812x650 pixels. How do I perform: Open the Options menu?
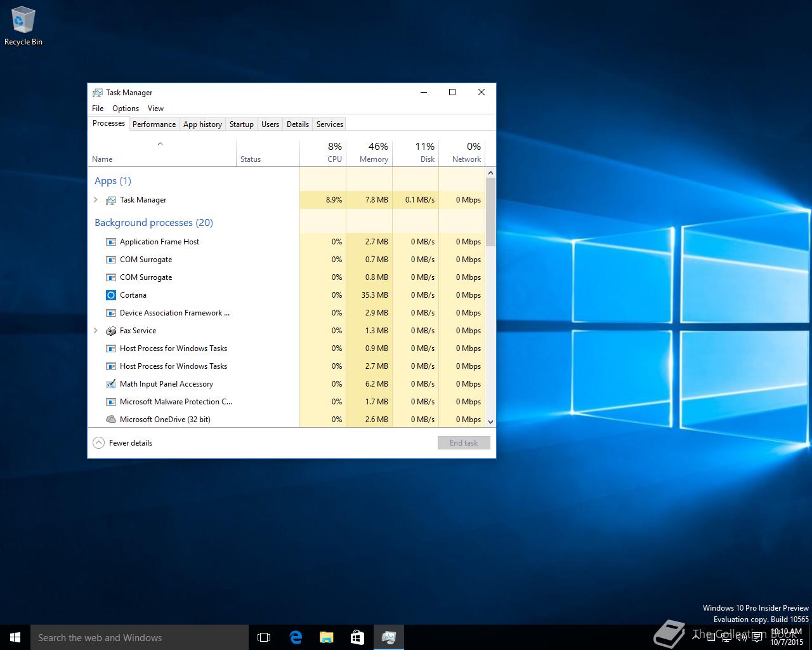pos(126,109)
